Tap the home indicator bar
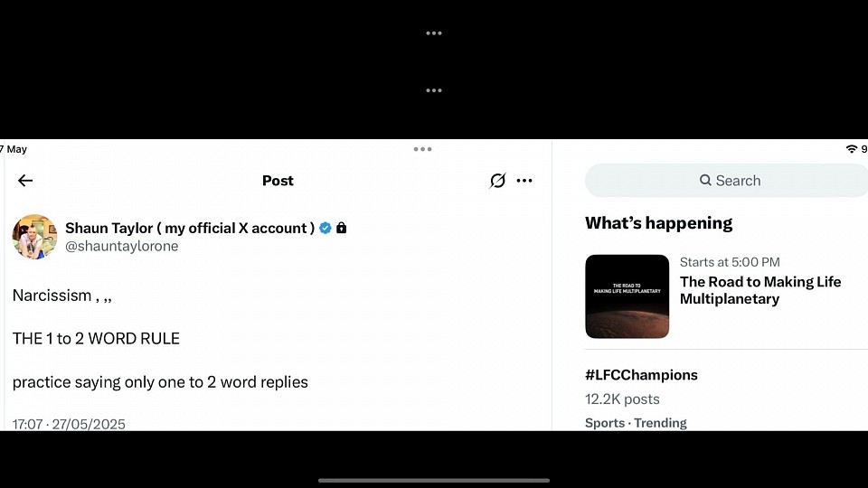 tap(434, 480)
